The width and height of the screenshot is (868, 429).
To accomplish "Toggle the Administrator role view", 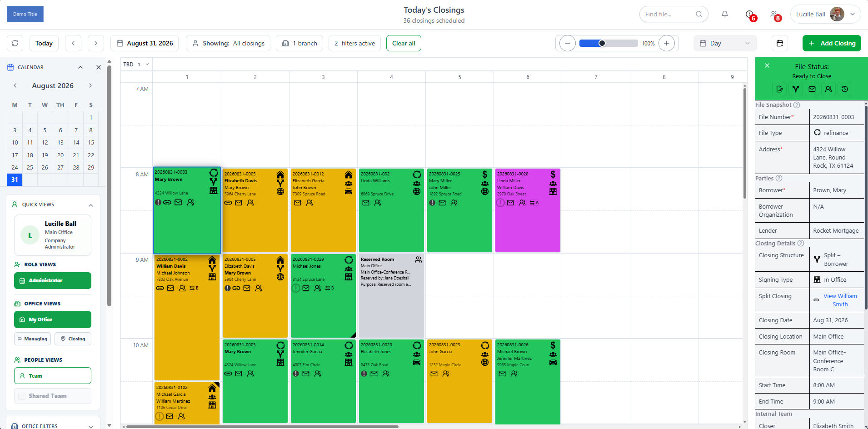I will click(x=53, y=280).
